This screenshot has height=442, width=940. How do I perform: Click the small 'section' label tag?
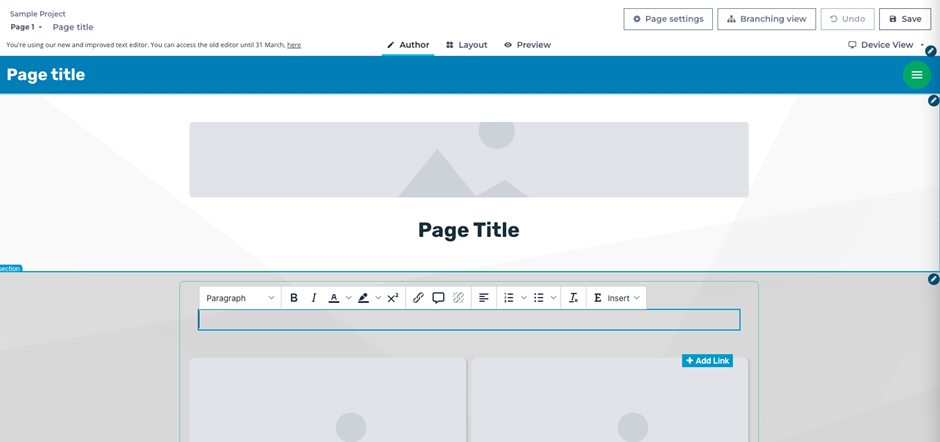10,268
